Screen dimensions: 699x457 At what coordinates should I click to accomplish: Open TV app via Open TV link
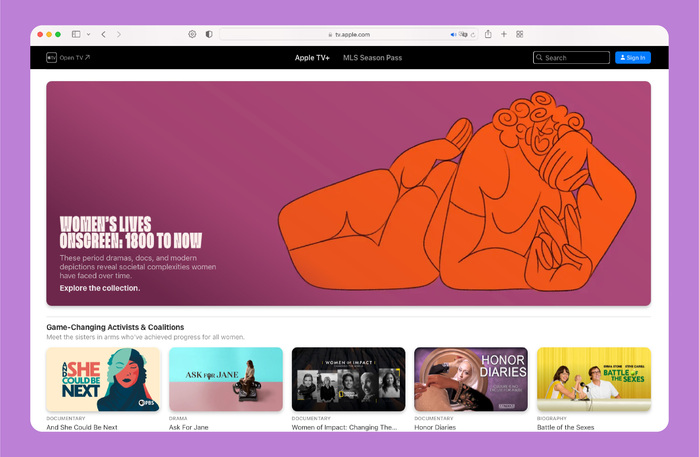(x=74, y=58)
